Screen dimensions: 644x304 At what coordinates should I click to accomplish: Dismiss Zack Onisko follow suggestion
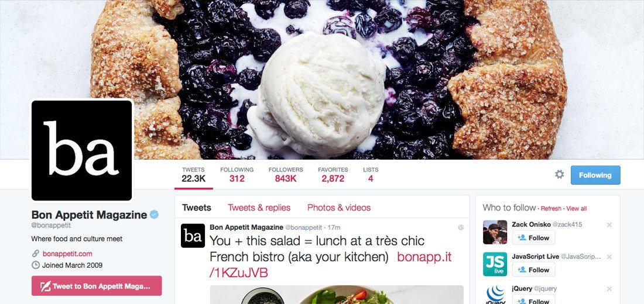[609, 225]
